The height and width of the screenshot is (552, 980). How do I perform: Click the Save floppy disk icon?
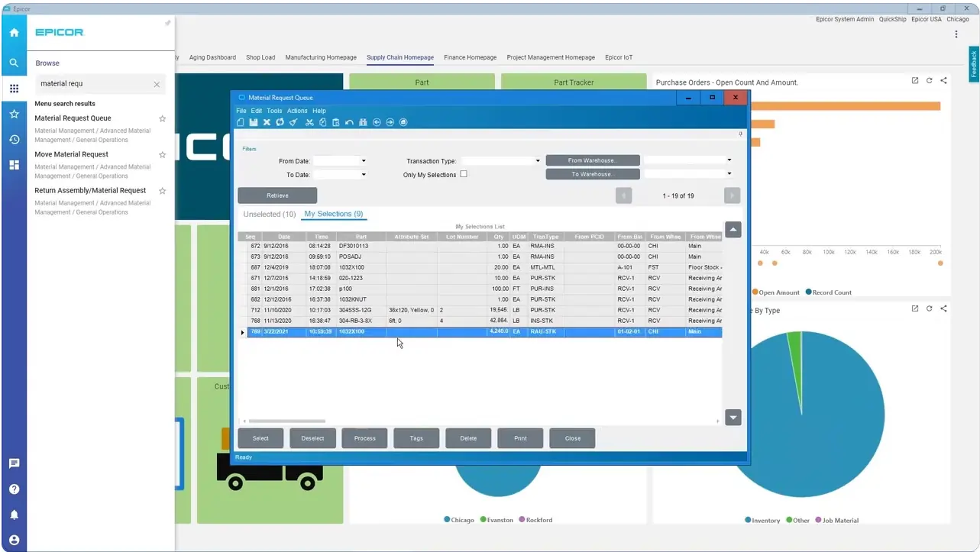point(254,122)
